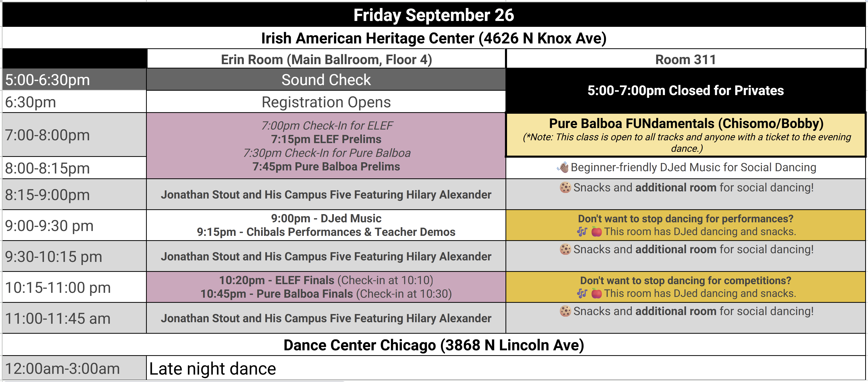The image size is (868, 382).
Task: Click the Room 311 column header
Action: tap(686, 59)
